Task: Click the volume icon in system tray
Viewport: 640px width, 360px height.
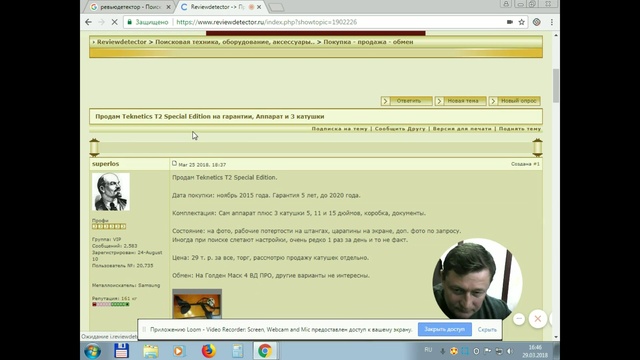Action: [x=510, y=351]
